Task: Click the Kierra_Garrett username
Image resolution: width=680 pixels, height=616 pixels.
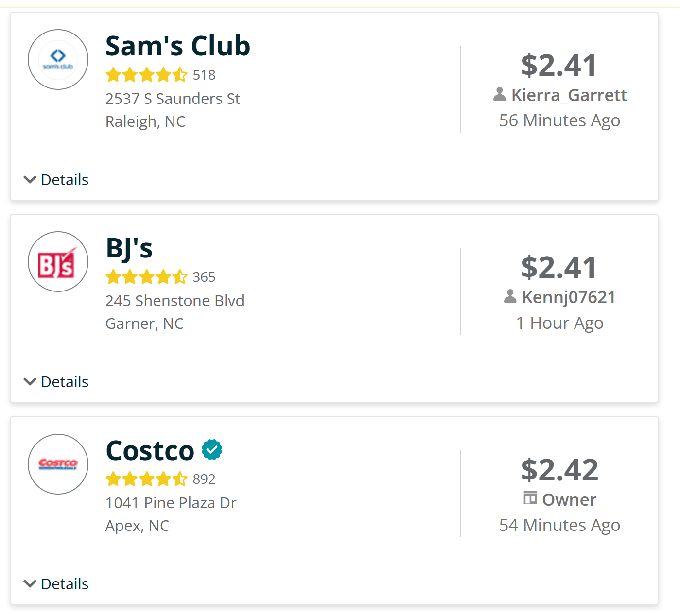Action: click(x=569, y=95)
